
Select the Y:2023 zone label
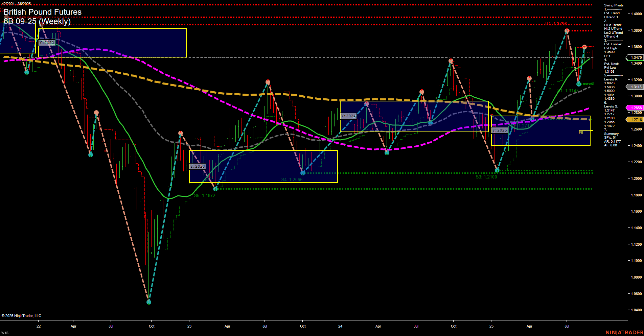click(x=198, y=166)
